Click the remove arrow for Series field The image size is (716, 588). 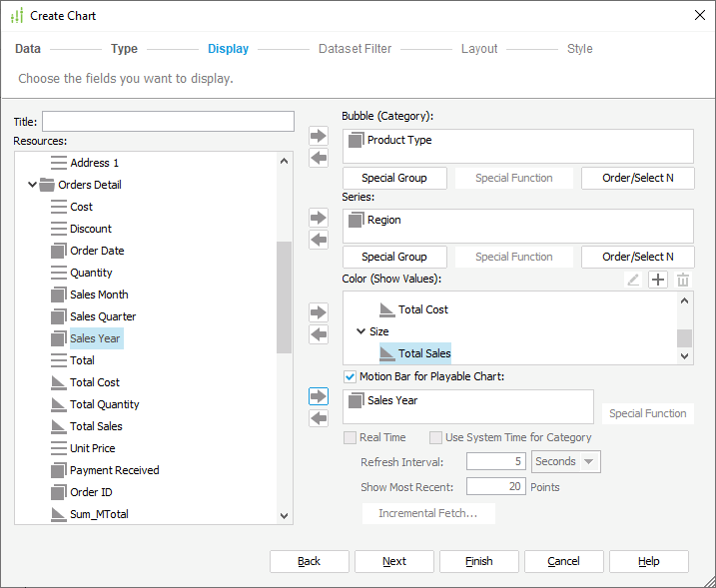tap(319, 240)
